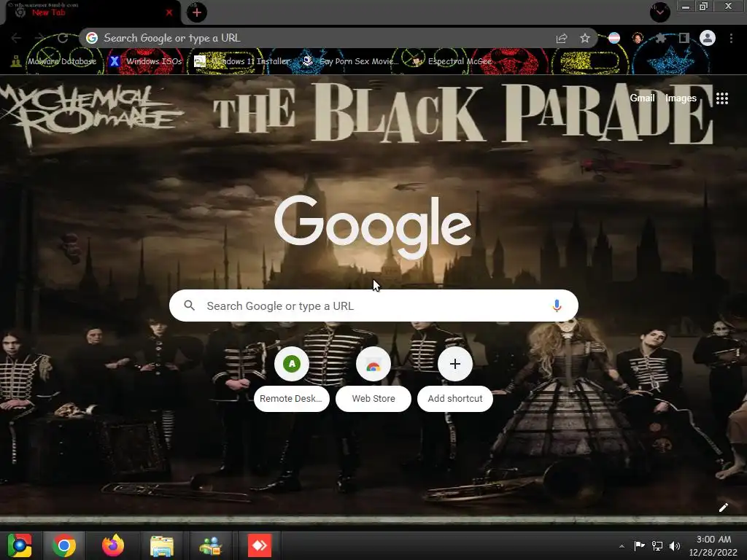
Task: Open File Explorer from the taskbar
Action: coord(162,545)
